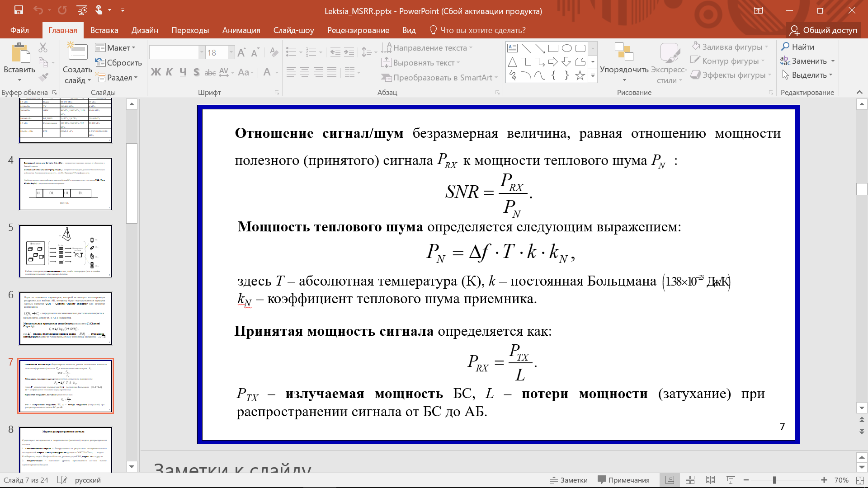Switch to Reading view in status bar

click(710, 480)
